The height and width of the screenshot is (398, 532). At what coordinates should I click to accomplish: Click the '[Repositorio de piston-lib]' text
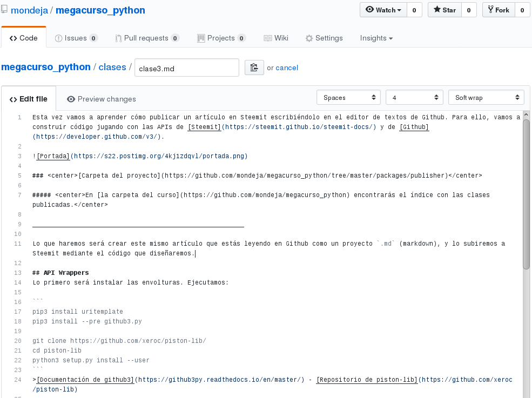click(367, 380)
